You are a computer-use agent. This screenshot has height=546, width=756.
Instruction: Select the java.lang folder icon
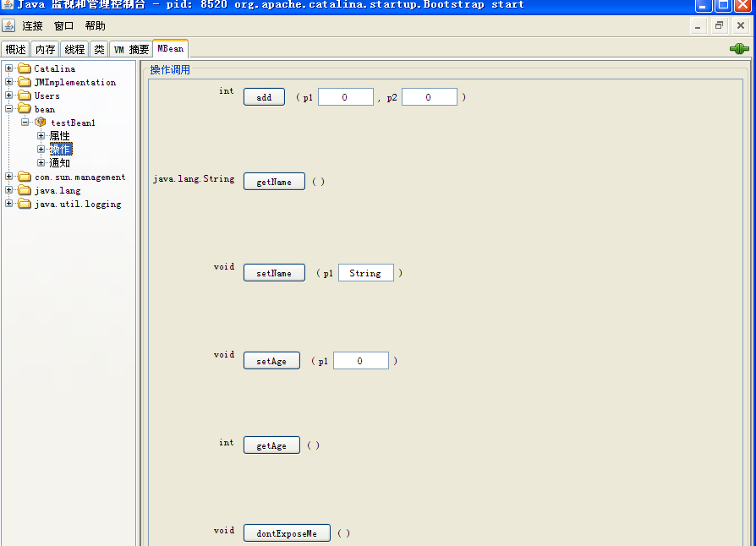coord(25,190)
